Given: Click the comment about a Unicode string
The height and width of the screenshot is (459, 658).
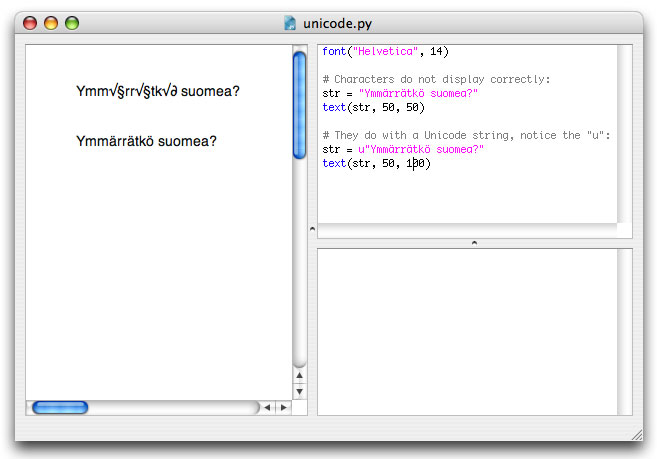Looking at the screenshot, I should [x=466, y=135].
